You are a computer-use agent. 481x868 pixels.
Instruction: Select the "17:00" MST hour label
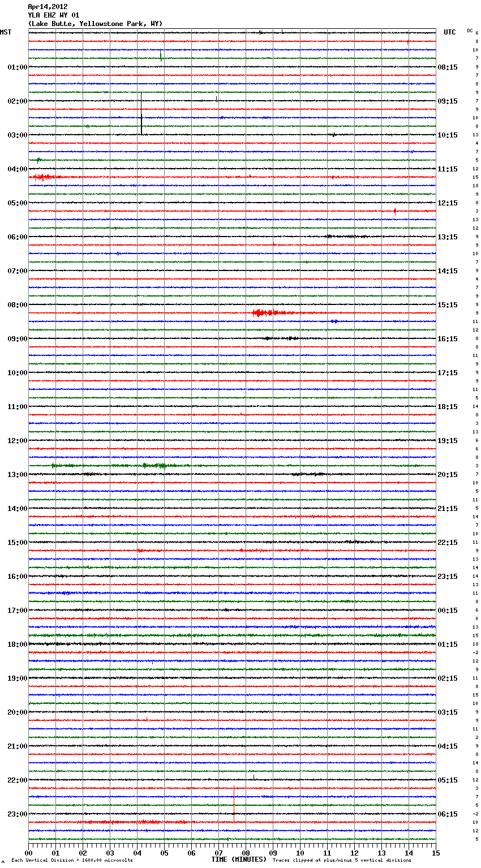pyautogui.click(x=18, y=611)
